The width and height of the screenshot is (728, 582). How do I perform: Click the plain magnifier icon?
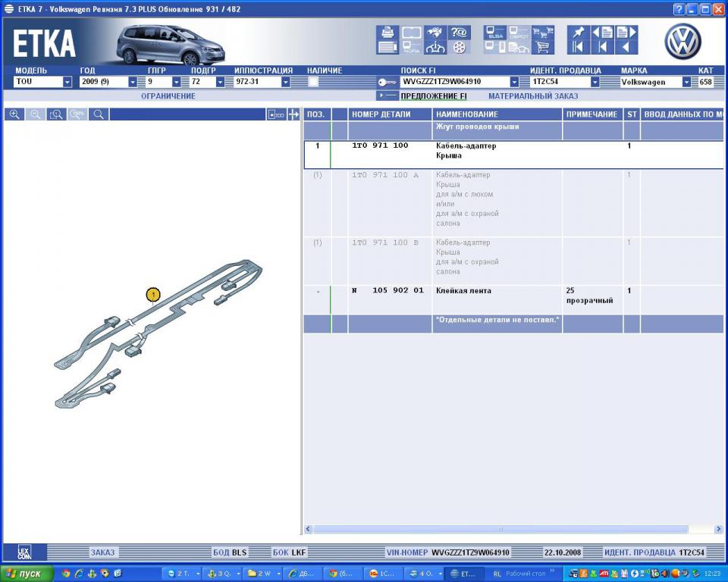coord(99,114)
